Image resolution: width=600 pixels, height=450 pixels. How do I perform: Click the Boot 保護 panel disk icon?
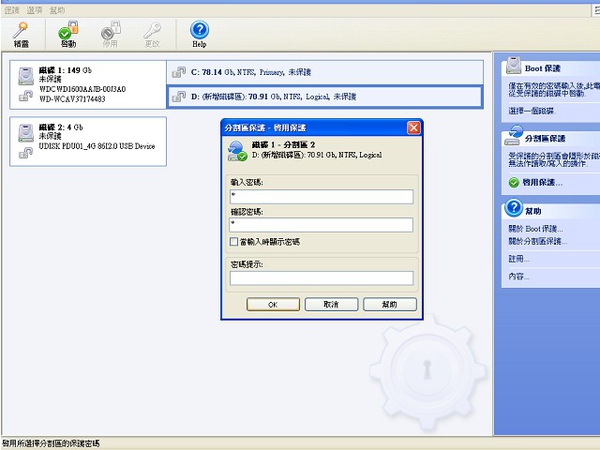coord(513,65)
